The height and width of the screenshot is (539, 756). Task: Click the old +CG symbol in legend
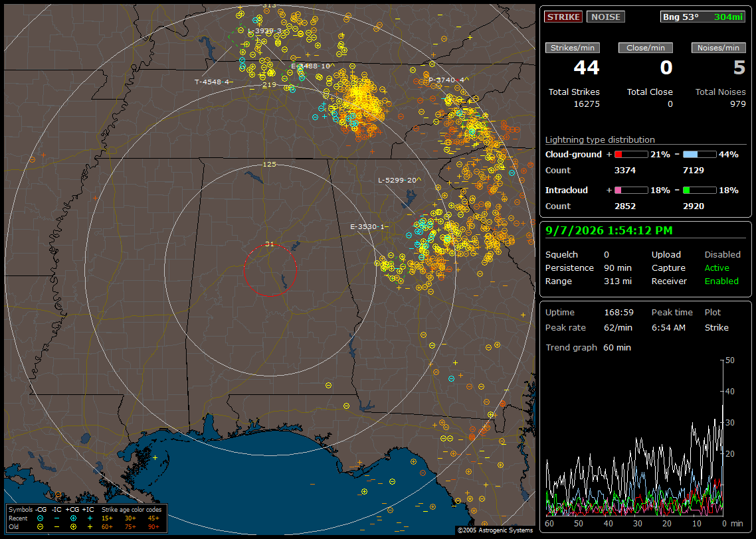pos(73,527)
